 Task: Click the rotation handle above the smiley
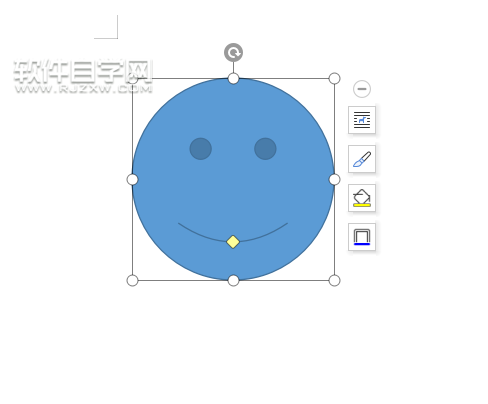[233, 52]
